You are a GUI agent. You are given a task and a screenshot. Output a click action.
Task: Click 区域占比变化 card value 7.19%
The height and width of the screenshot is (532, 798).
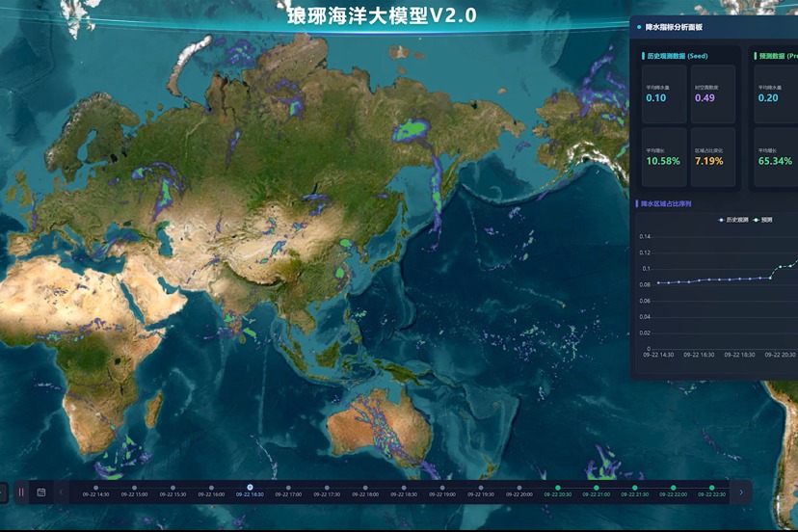[x=709, y=161]
